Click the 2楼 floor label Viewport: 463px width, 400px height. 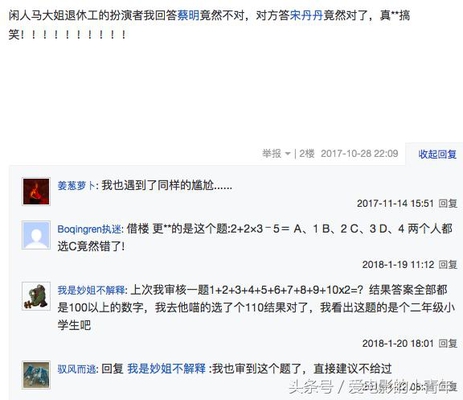[307, 154]
